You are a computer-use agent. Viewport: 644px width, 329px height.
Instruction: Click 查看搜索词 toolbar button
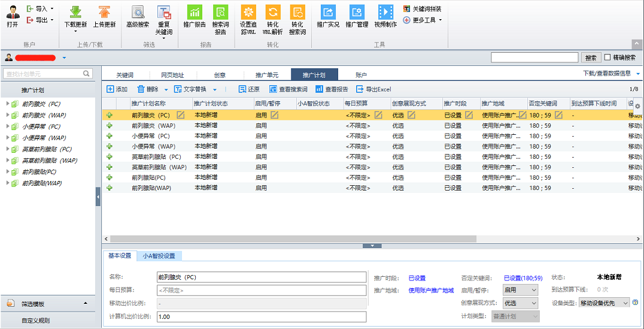click(288, 89)
